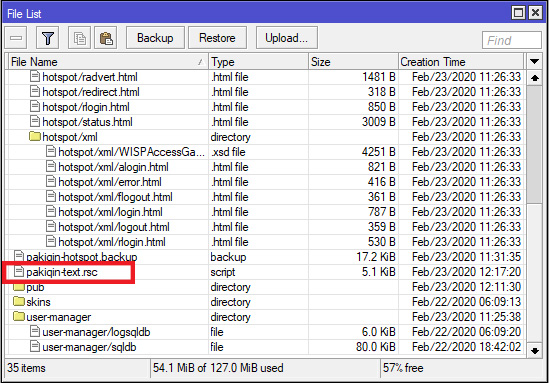The width and height of the screenshot is (549, 383).
Task: Select file icon of hotspot/xml/error.html
Action: tap(51, 182)
